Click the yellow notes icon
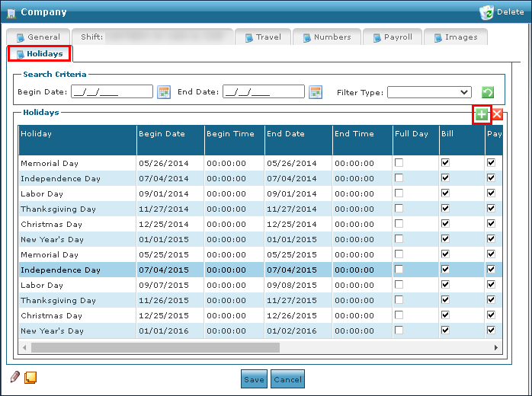 [30, 377]
